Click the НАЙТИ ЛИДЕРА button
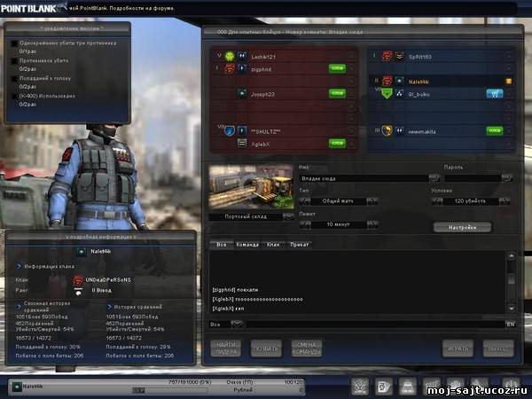This screenshot has height=399, width=532. click(x=225, y=348)
